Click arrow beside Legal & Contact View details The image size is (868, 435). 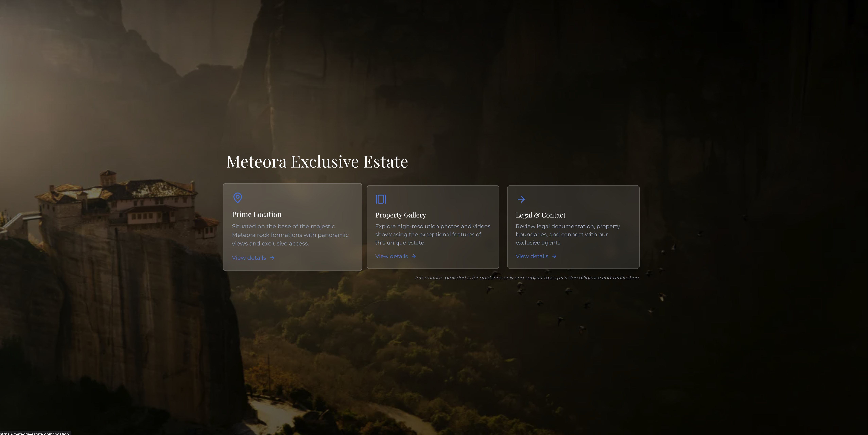(x=554, y=256)
